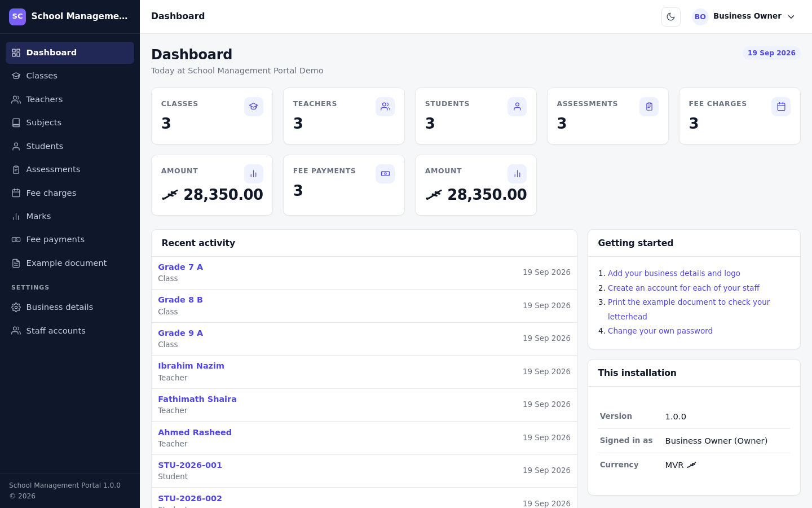Click the graduation cap icon on Classes card
This screenshot has width=812, height=508.
(254, 107)
